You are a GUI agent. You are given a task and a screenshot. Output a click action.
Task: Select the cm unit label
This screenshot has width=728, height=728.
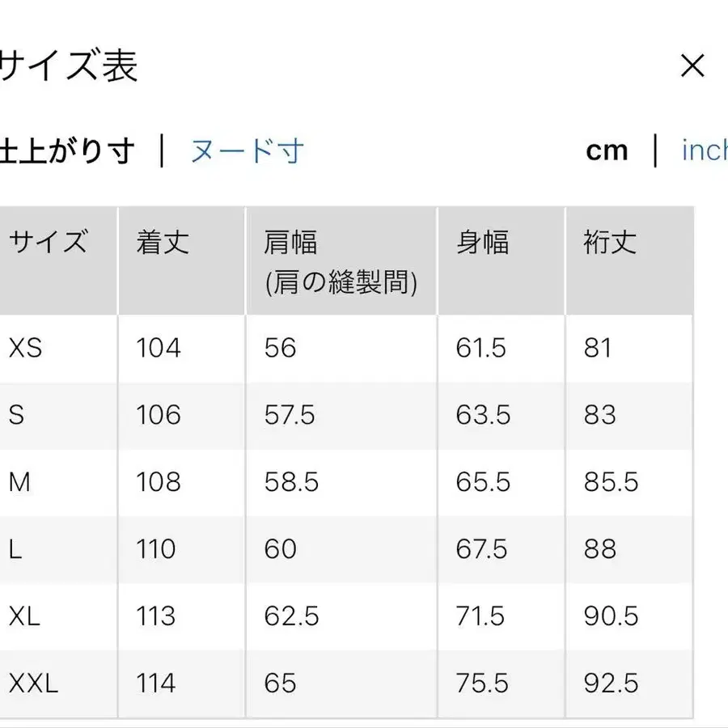607,150
